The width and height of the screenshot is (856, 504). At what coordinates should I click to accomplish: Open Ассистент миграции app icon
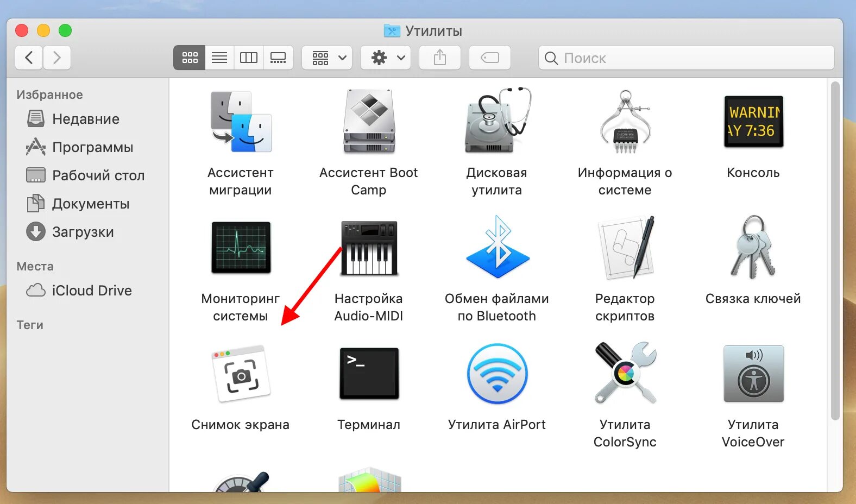pyautogui.click(x=241, y=122)
